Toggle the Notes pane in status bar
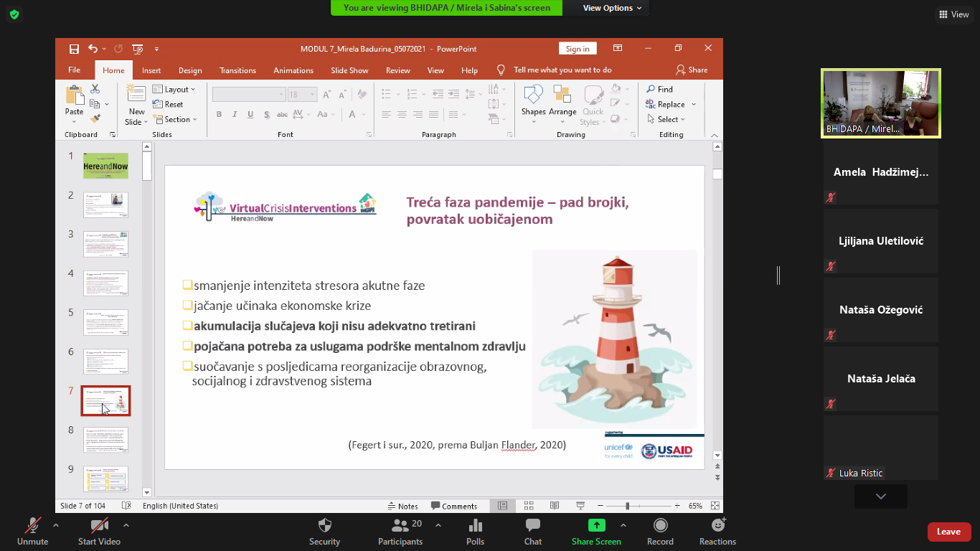980x551 pixels. tap(402, 506)
